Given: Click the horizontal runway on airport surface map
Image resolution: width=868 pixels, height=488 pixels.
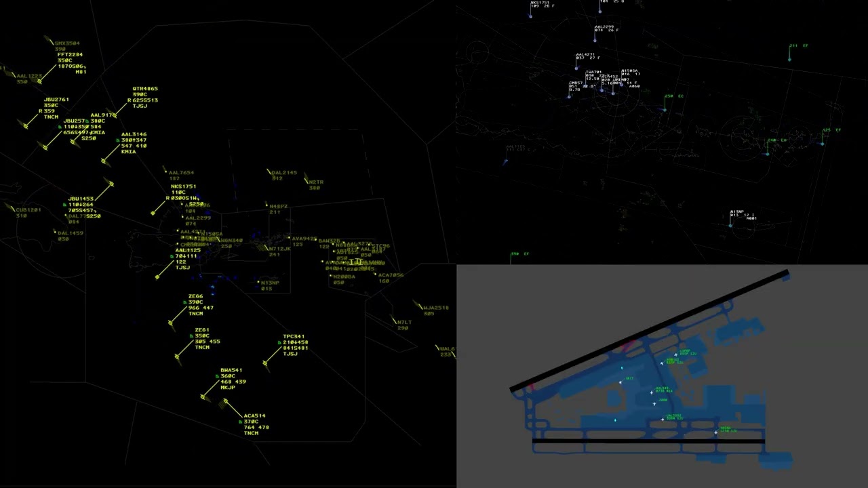Looking at the screenshot, I should pos(648,441).
